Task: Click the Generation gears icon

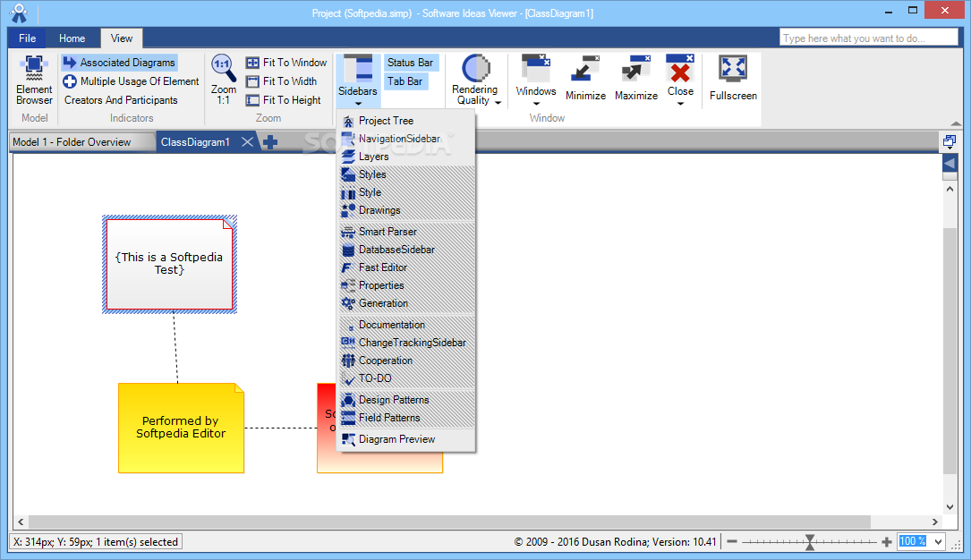Action: (348, 303)
